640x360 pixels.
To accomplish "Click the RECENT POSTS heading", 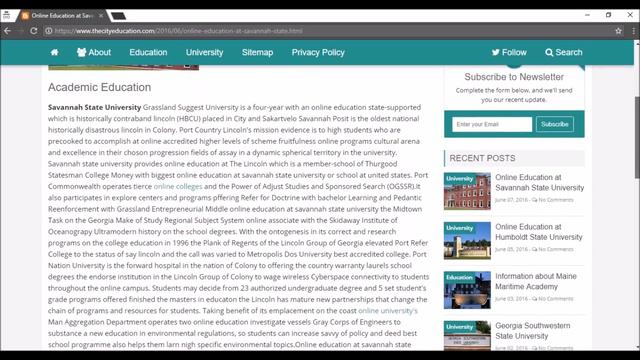I will tap(482, 158).
